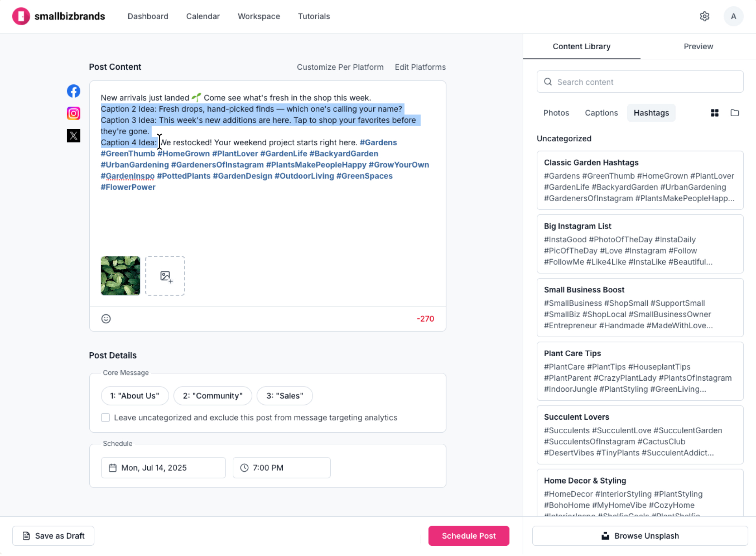Viewport: 756px width, 556px height.
Task: Open Workspace in the top navigation
Action: (x=259, y=16)
